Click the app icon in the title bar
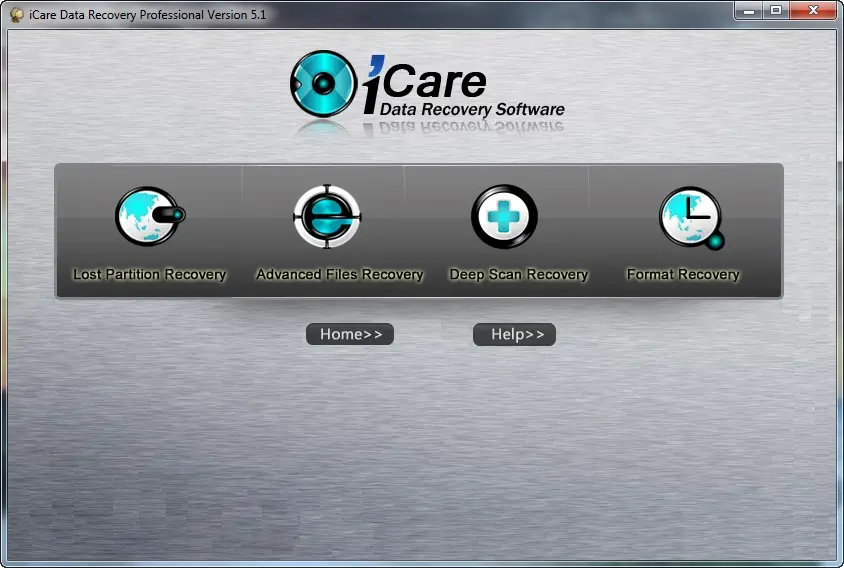This screenshot has height=568, width=844. (16, 15)
